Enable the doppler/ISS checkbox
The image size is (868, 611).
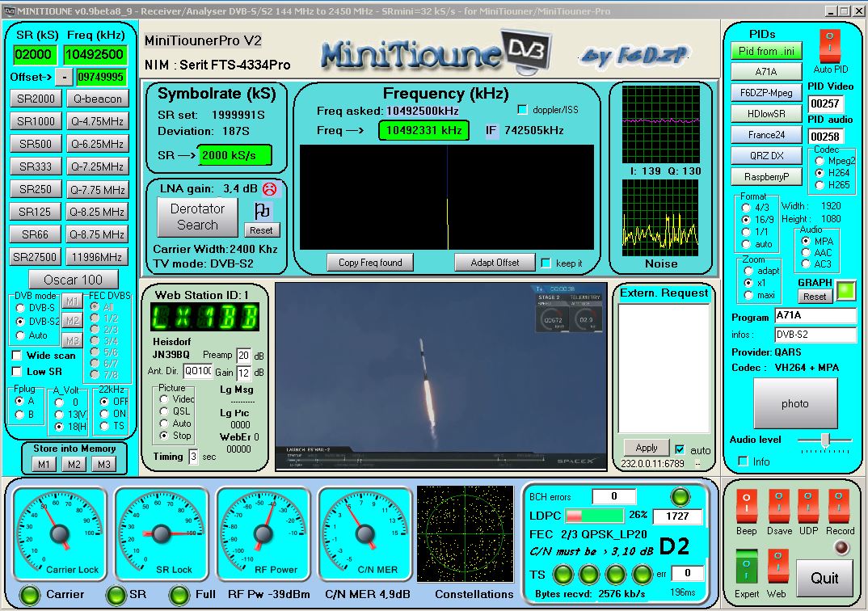[x=522, y=110]
